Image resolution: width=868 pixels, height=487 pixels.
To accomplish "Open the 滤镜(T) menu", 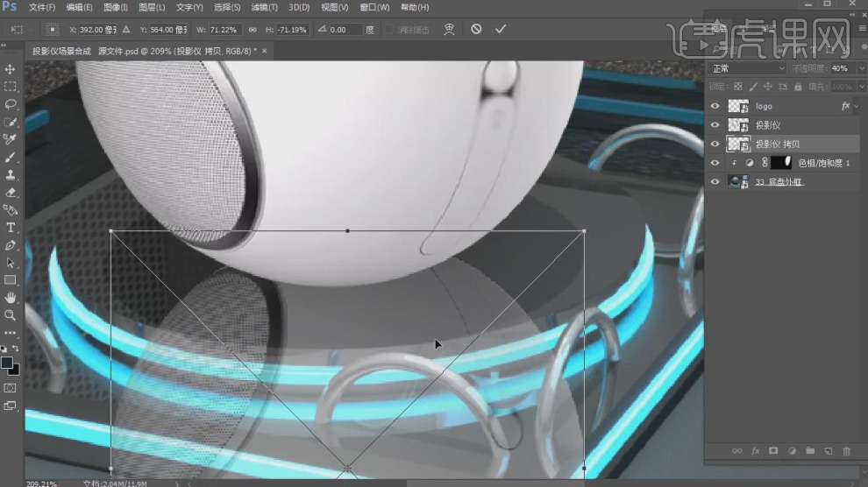I will [x=264, y=7].
